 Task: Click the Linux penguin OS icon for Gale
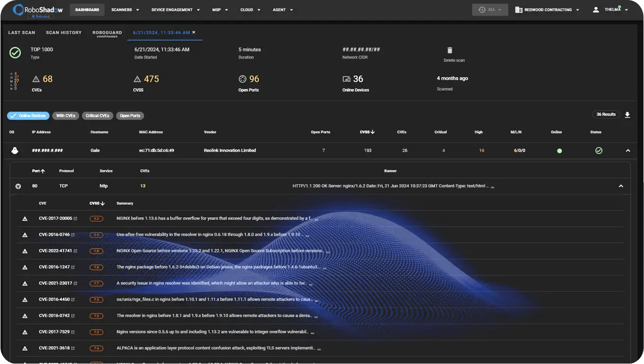pos(15,151)
